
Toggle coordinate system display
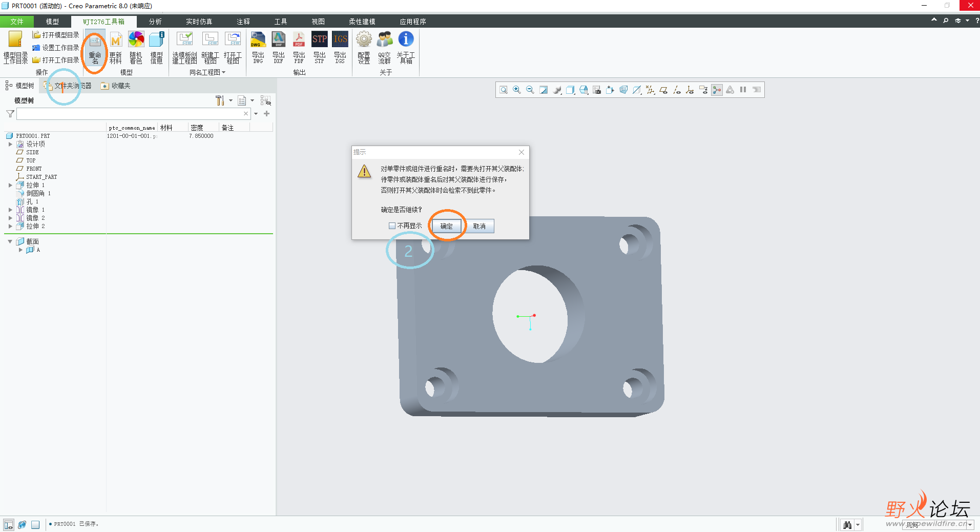click(x=690, y=90)
